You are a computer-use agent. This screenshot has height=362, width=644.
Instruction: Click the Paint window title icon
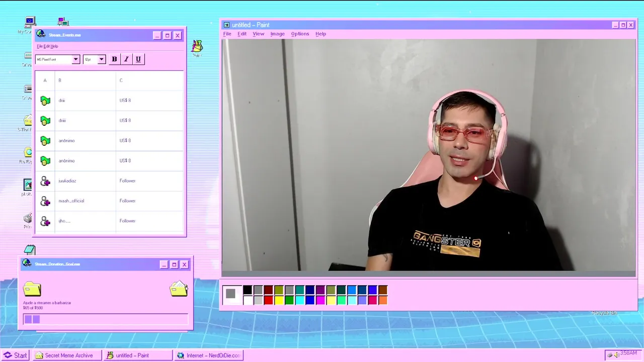tap(226, 25)
